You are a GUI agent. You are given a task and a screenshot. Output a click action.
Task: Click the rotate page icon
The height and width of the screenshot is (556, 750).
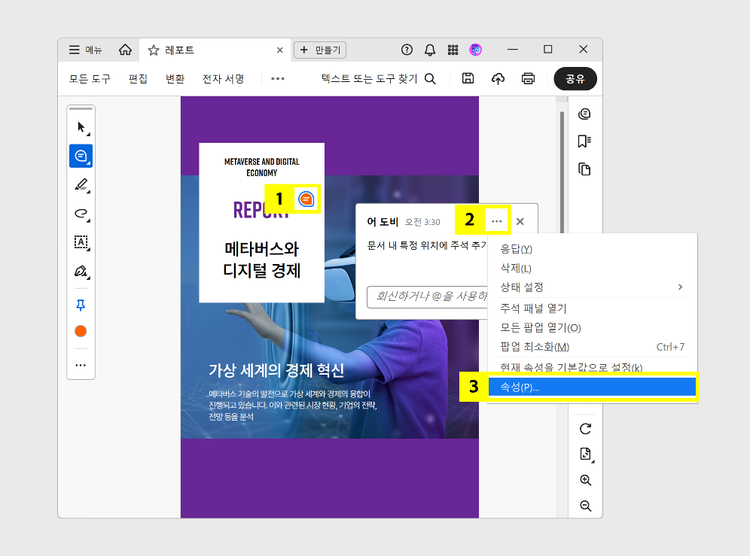(x=585, y=429)
